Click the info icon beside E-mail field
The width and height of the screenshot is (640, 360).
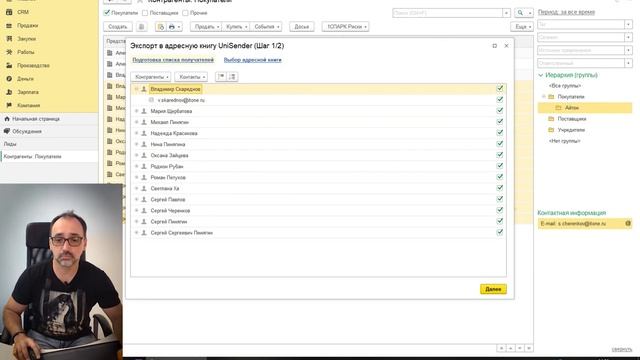pos(628,223)
